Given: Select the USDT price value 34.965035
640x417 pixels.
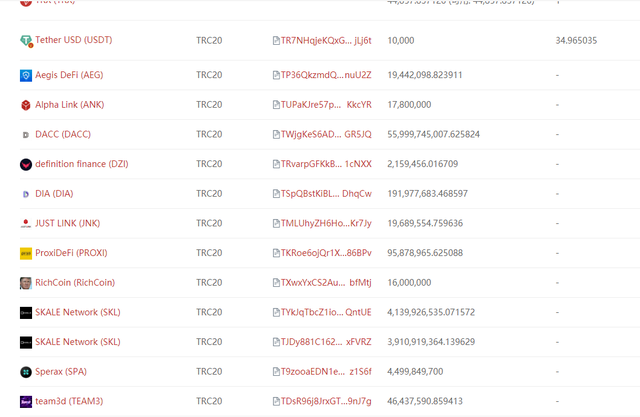Looking at the screenshot, I should [576, 40].
